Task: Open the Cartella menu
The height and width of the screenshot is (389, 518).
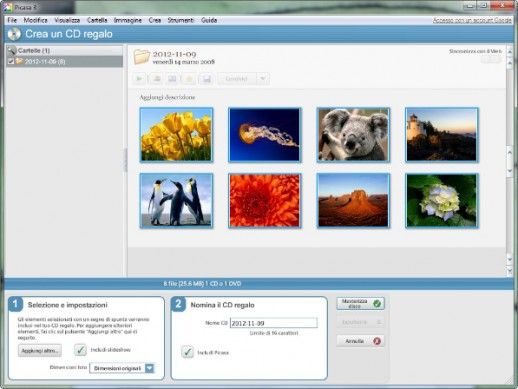Action: coord(97,20)
